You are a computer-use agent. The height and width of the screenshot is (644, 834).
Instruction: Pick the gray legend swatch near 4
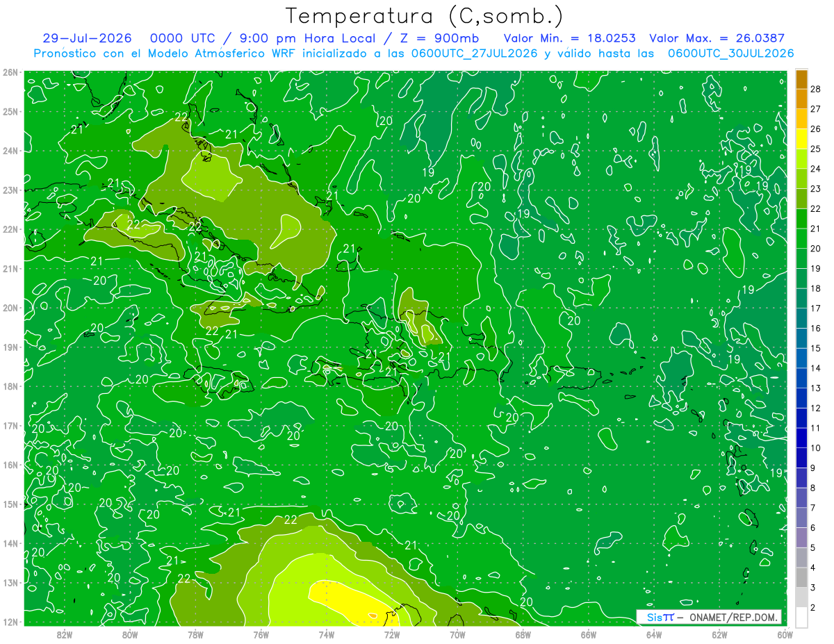coord(801,577)
